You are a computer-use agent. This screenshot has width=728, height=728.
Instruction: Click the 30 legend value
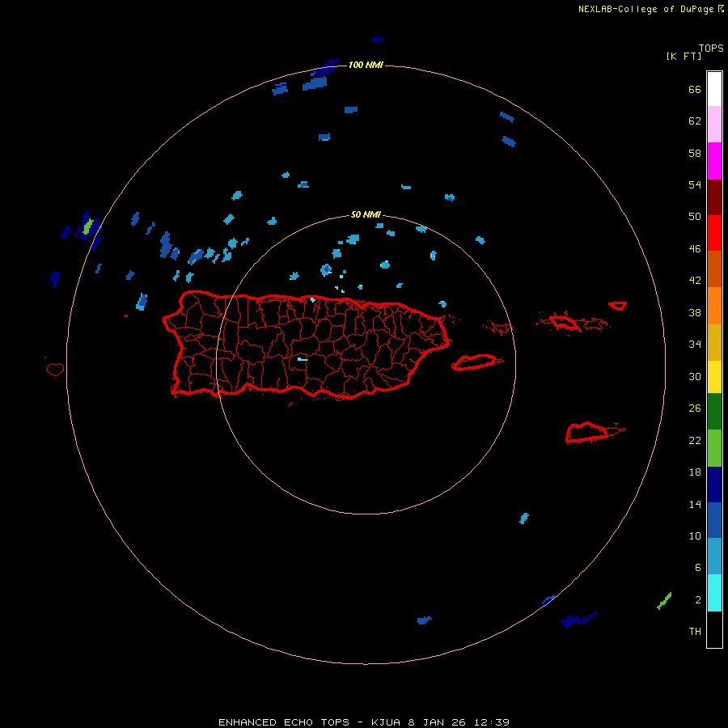click(695, 376)
